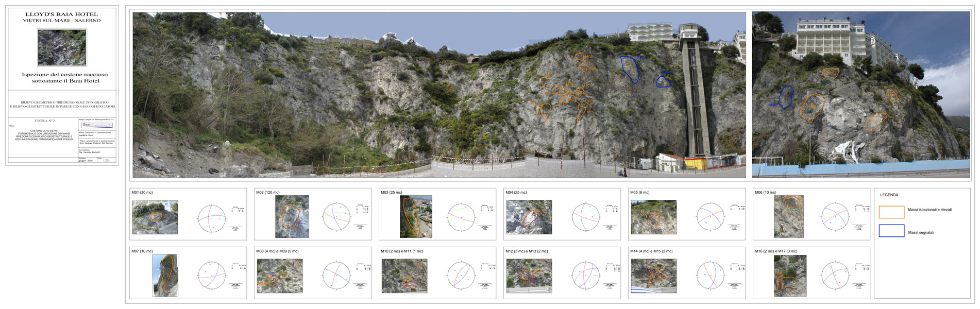Click the Geofotogrammetrica company logo

click(x=97, y=125)
